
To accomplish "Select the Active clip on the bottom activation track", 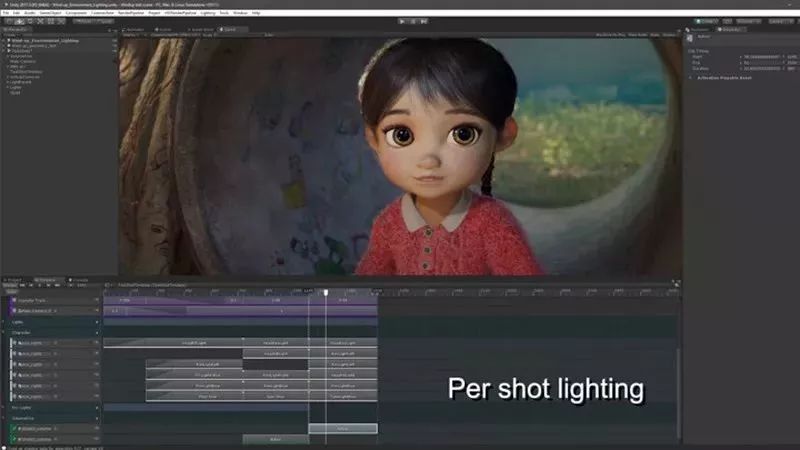I will coord(276,439).
